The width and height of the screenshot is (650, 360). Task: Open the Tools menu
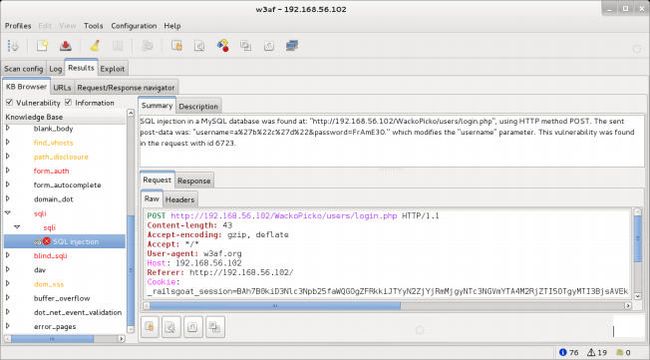tap(93, 26)
